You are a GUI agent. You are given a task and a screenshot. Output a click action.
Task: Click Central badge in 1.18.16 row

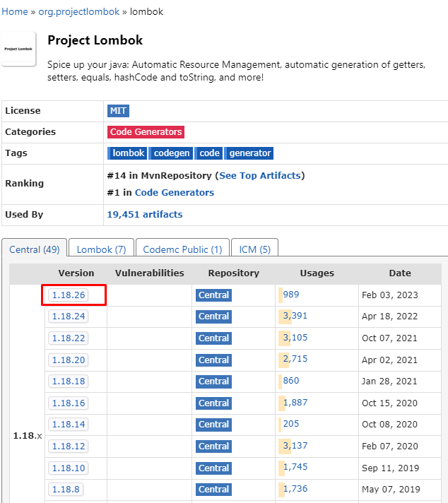(x=213, y=403)
